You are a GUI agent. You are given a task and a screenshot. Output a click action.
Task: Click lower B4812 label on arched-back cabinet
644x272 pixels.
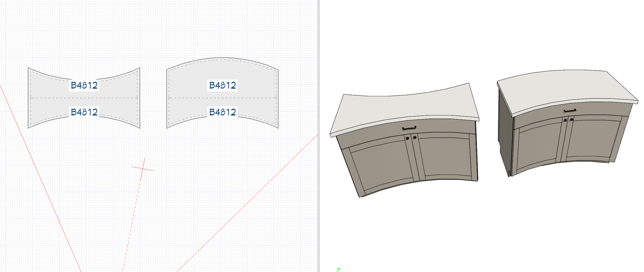pyautogui.click(x=222, y=112)
